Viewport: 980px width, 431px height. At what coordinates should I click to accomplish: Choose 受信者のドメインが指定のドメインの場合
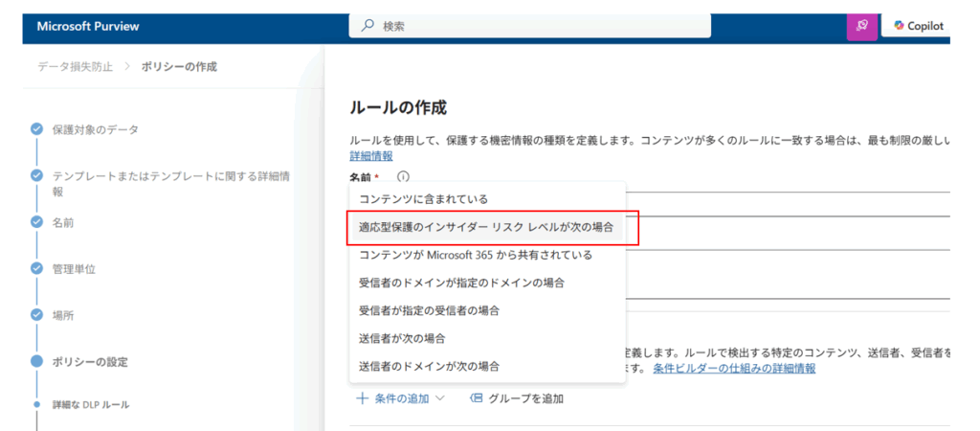point(460,283)
